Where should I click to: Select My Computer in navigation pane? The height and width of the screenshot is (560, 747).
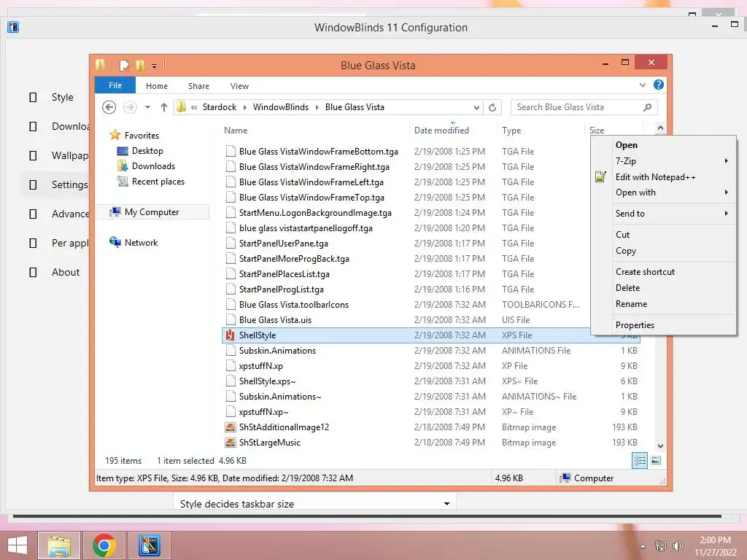tap(152, 212)
